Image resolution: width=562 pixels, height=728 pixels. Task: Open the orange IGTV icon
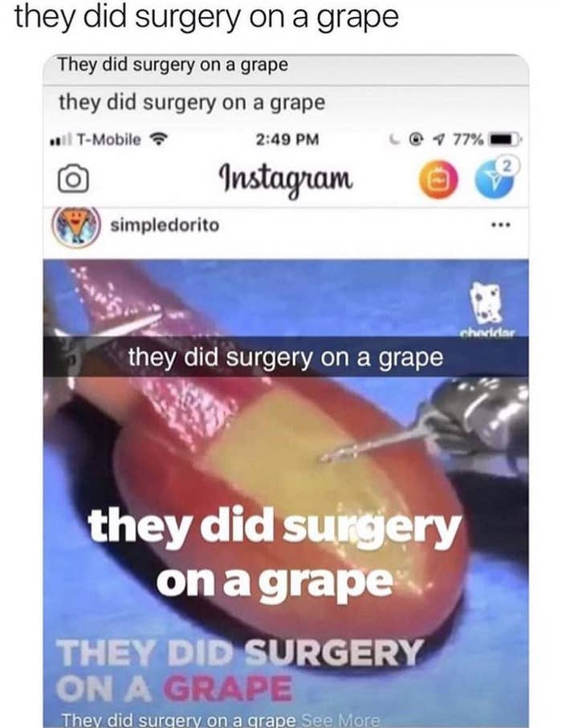[438, 179]
